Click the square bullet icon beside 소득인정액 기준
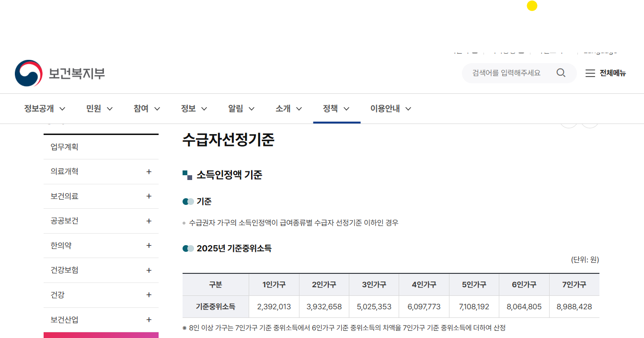The image size is (644, 338). click(188, 175)
